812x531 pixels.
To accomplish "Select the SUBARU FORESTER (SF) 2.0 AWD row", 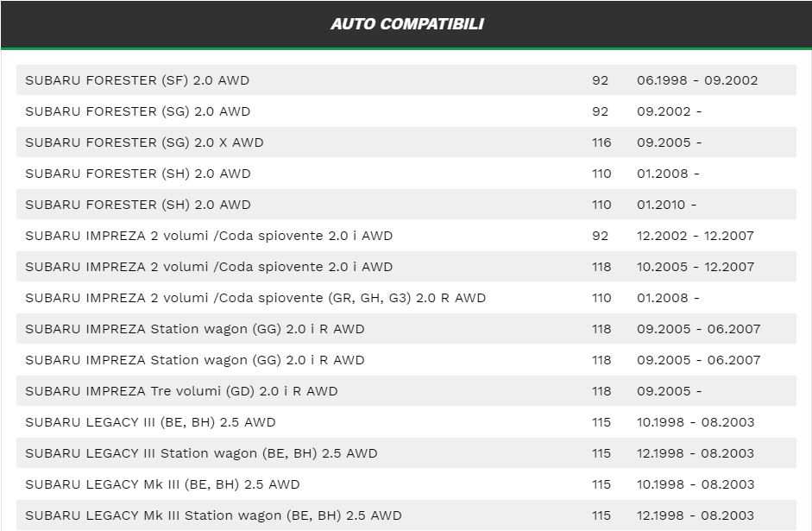I will pos(406,80).
